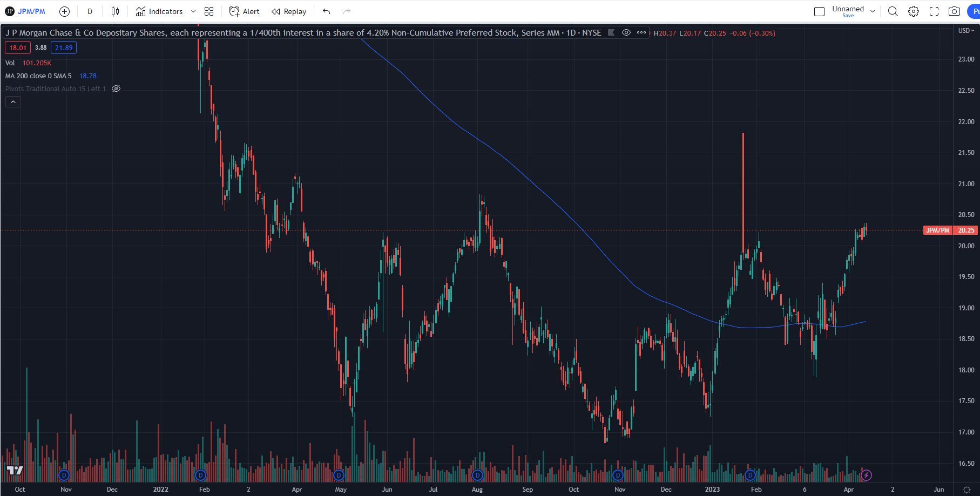Select the Vol indicator legend
Viewport: 980px width, 496px height.
10,63
